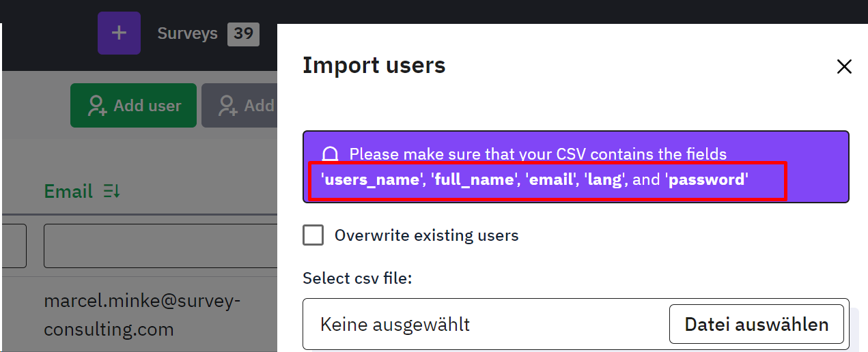The width and height of the screenshot is (868, 352).
Task: Click the bell icon in CSV notice
Action: pos(331,154)
